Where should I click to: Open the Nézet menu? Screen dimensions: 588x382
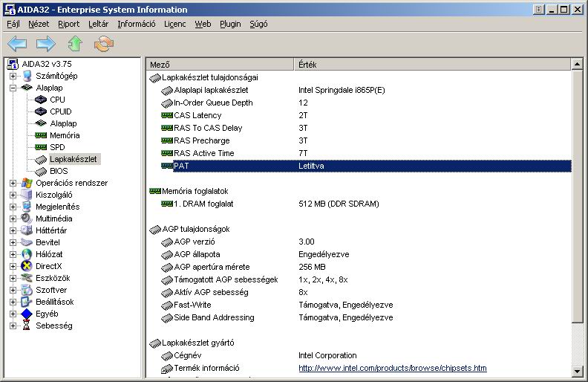point(39,24)
